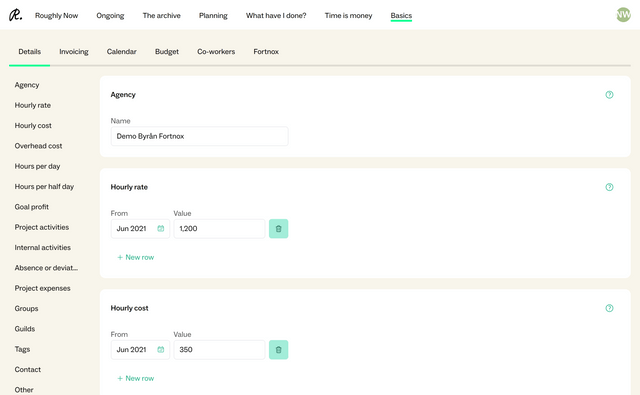Viewport: 640px width, 395px height.
Task: Open the NW user avatar menu
Action: pos(623,15)
